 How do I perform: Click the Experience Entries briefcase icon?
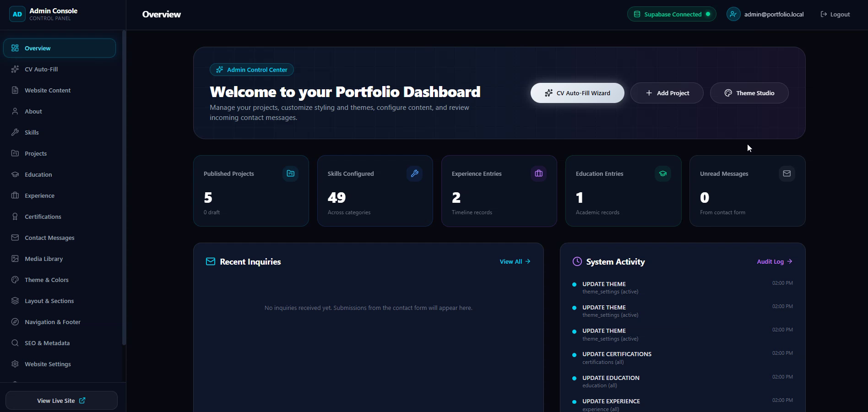[538, 173]
